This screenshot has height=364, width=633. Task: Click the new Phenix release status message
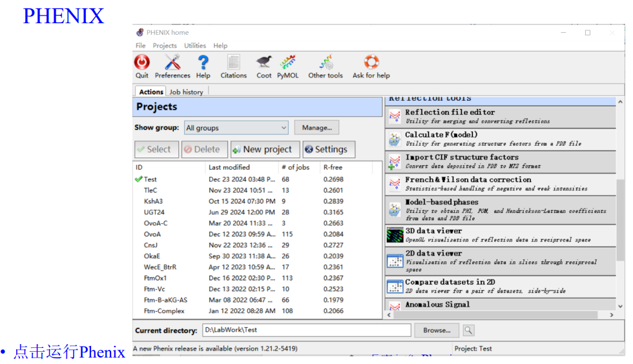tap(215, 349)
